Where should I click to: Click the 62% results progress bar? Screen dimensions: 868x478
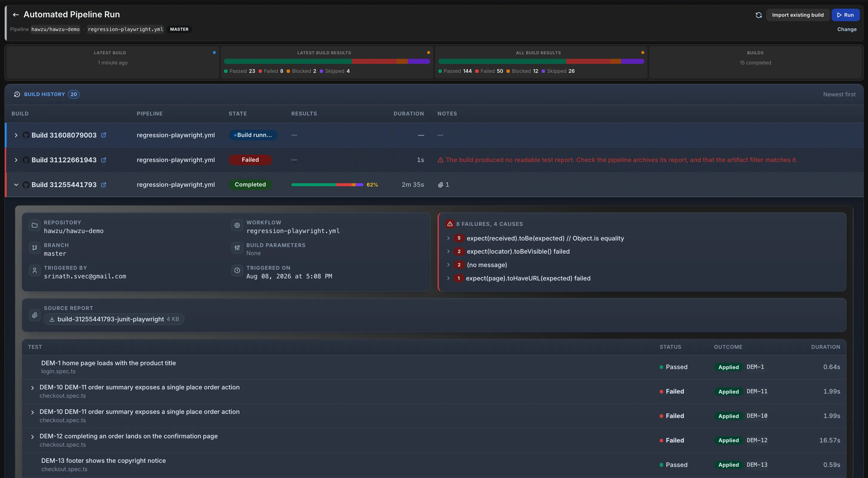pyautogui.click(x=327, y=185)
